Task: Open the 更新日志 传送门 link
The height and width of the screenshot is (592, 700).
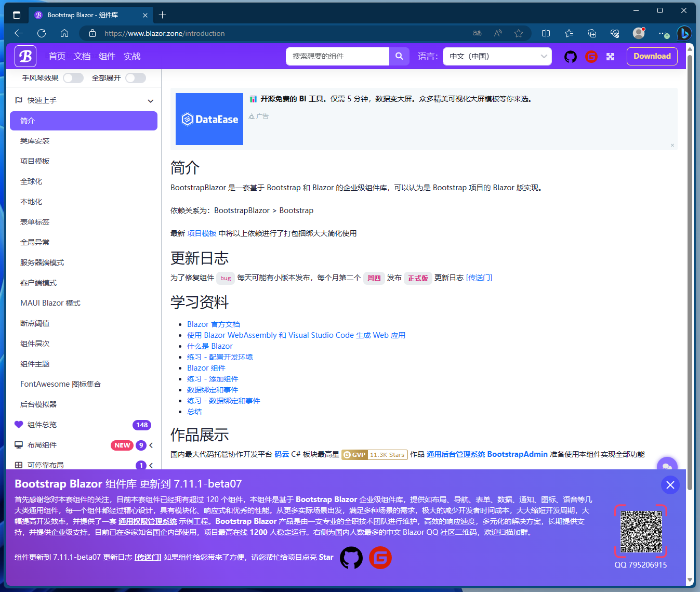Action: 479,278
